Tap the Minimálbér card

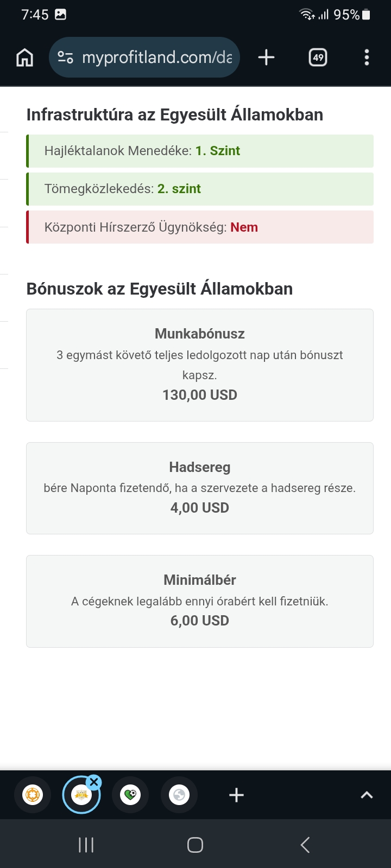tap(200, 601)
